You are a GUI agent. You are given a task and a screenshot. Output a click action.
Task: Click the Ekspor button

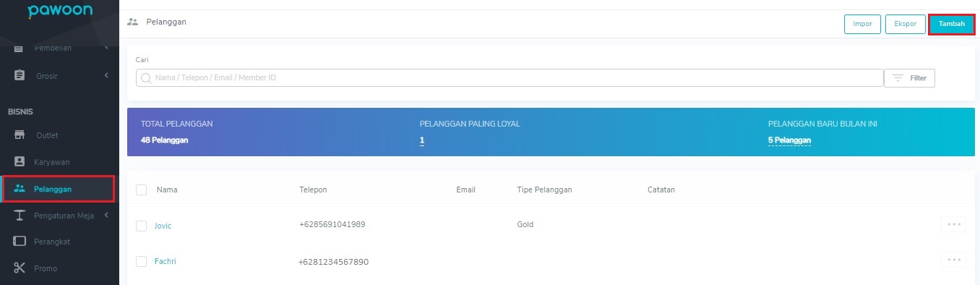pos(905,24)
